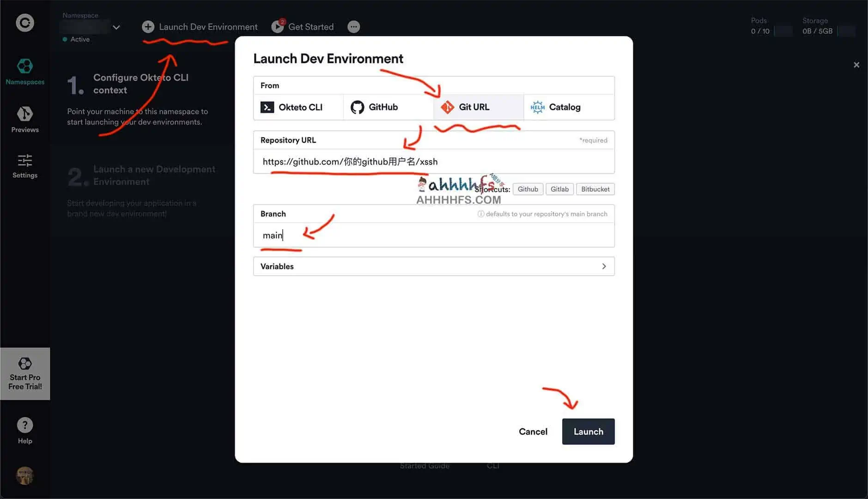
Task: Open Namespaces in the sidebar
Action: (25, 72)
